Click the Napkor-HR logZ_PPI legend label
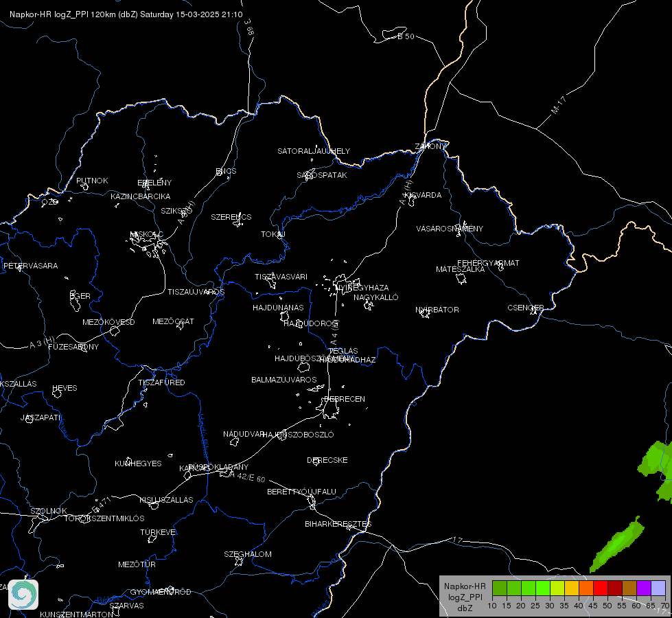The width and height of the screenshot is (672, 618). [x=465, y=597]
